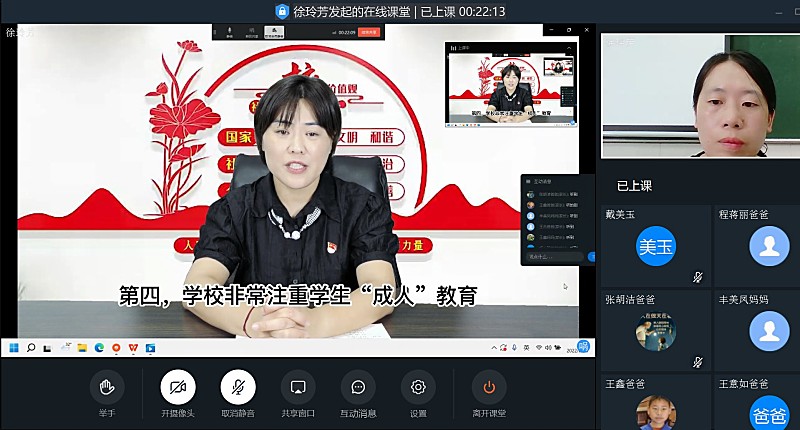Click muted mic icon on 戴美玉 tile
The image size is (800, 430).
tap(697, 277)
